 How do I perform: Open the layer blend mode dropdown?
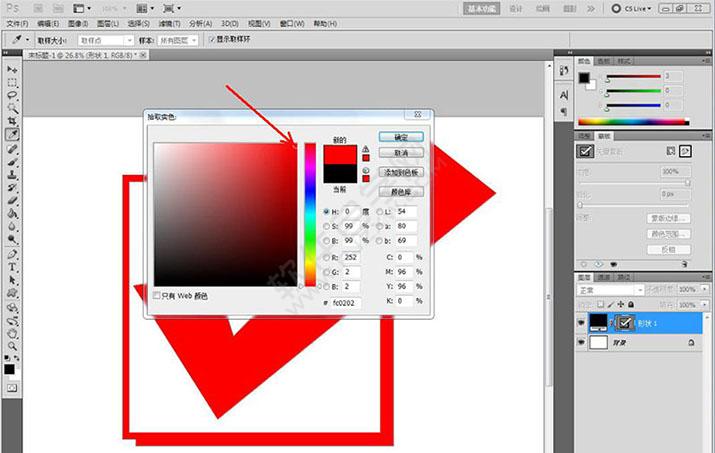(610, 290)
